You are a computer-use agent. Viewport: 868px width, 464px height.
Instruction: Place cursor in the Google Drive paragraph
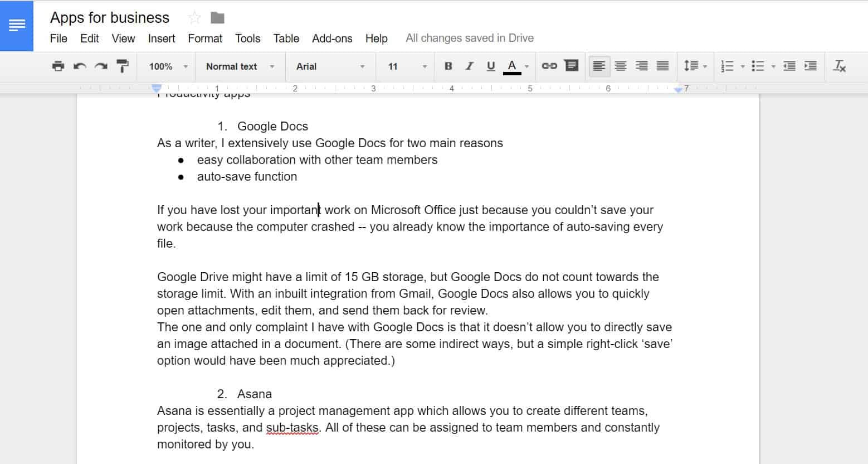pos(408,293)
